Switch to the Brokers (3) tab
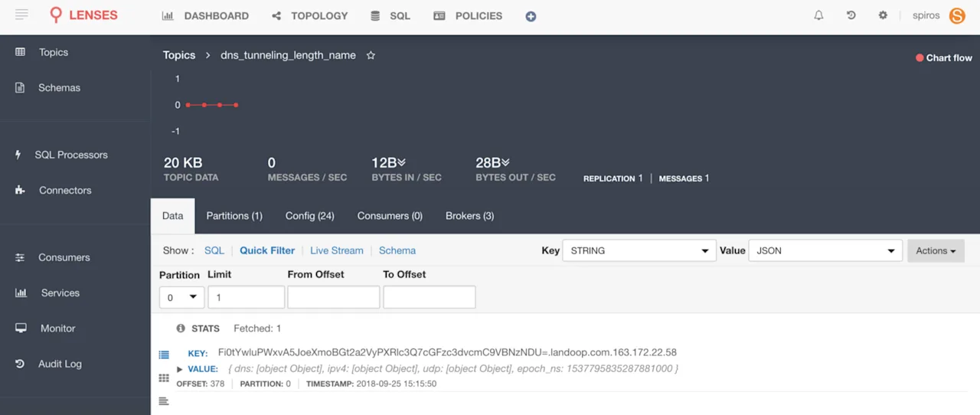This screenshot has height=415, width=980. (x=470, y=216)
